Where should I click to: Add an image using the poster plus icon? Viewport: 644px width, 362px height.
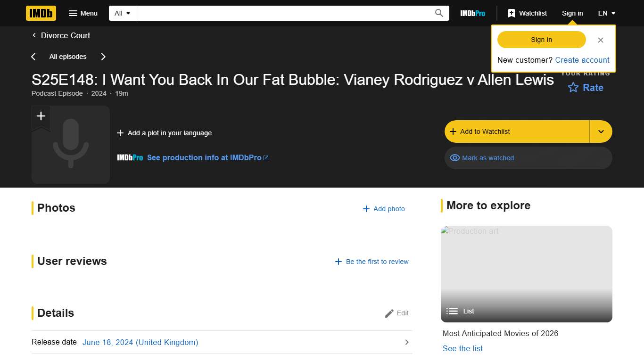pos(41,116)
